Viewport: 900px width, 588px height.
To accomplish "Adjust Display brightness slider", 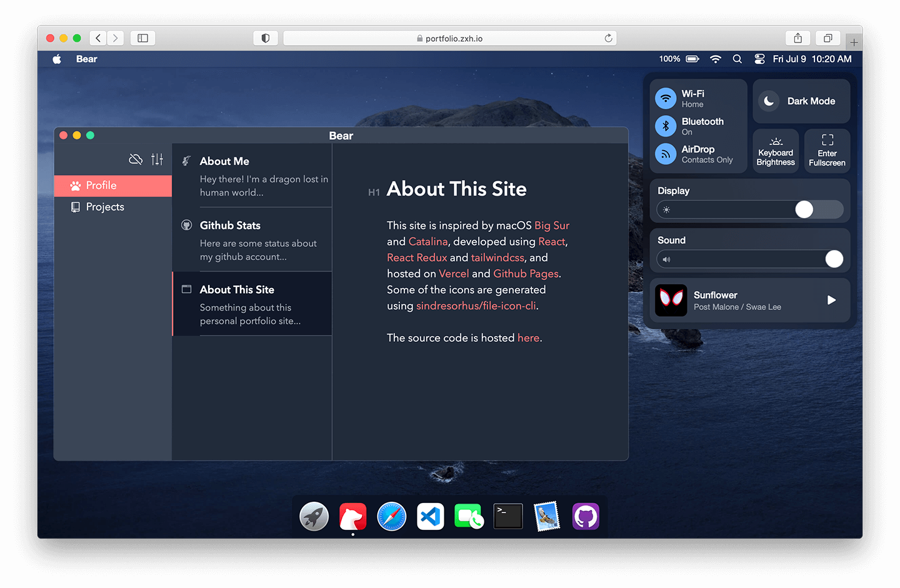I will (750, 209).
